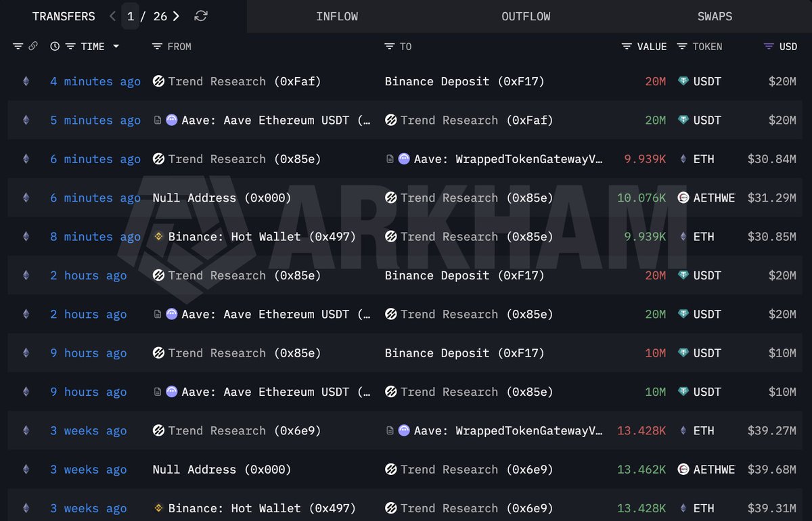
Task: Click AETHWE token icon in $31.29M row
Action: 683,198
